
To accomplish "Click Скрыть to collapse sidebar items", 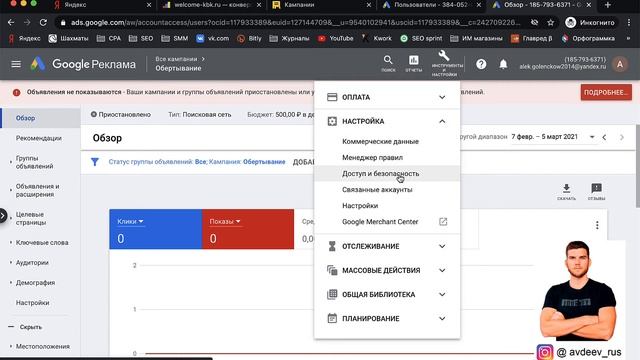I will [31, 327].
